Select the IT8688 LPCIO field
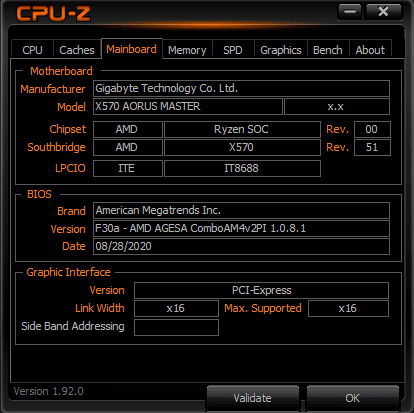The image size is (414, 413). point(242,168)
